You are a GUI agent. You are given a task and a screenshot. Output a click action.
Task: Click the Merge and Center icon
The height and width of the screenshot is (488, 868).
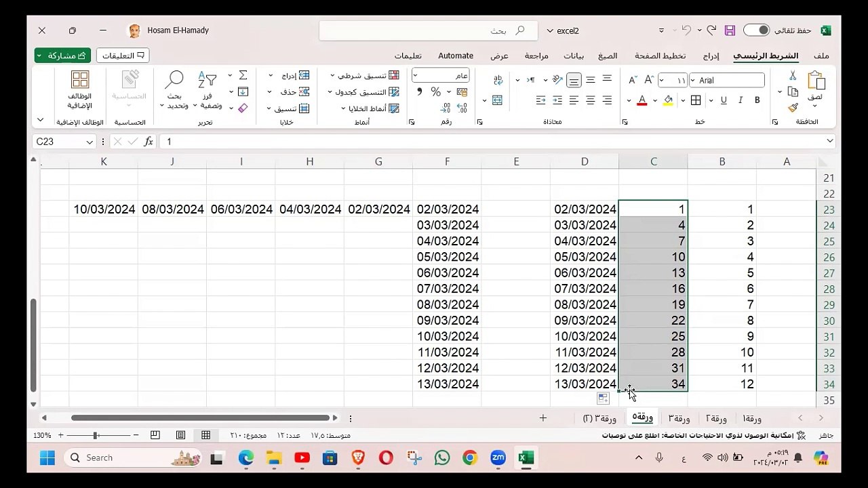(497, 100)
